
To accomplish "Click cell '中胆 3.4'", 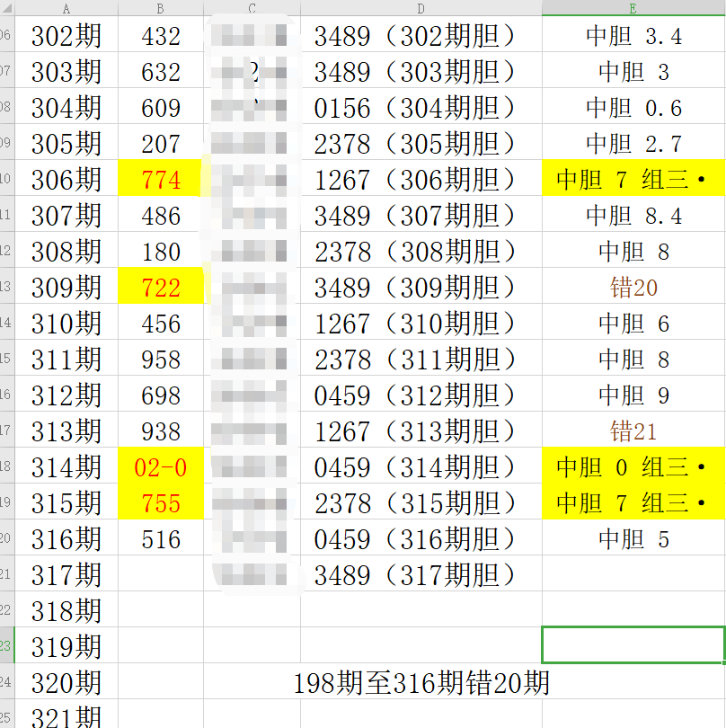I will coord(633,36).
